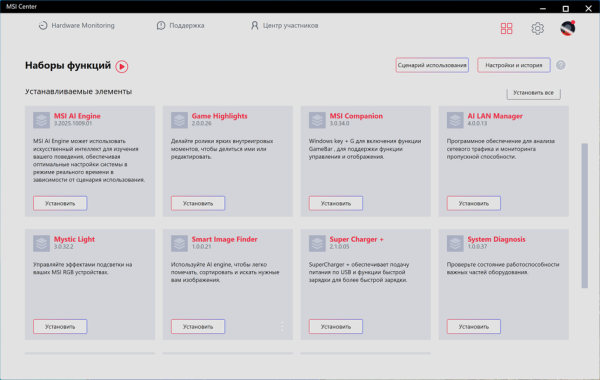Open the Поддержка tab
Viewport: 600px width, 380px height.
[181, 26]
